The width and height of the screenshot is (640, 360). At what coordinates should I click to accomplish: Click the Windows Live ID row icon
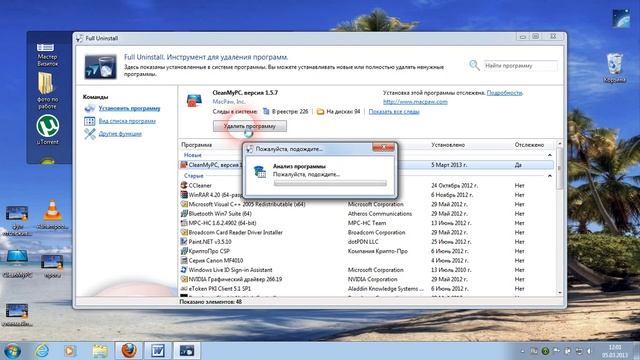(184, 270)
